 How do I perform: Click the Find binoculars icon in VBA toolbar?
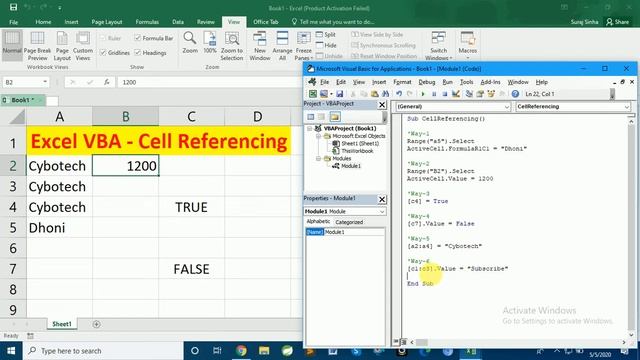[385, 94]
